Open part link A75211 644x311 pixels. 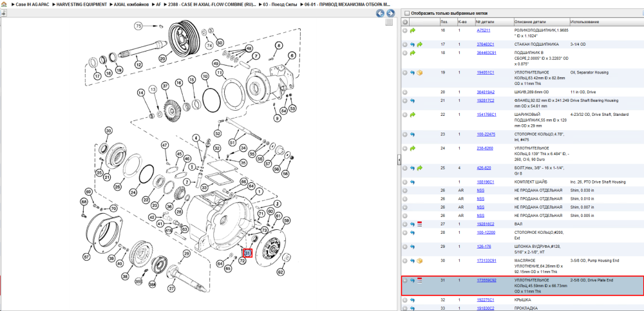(484, 30)
